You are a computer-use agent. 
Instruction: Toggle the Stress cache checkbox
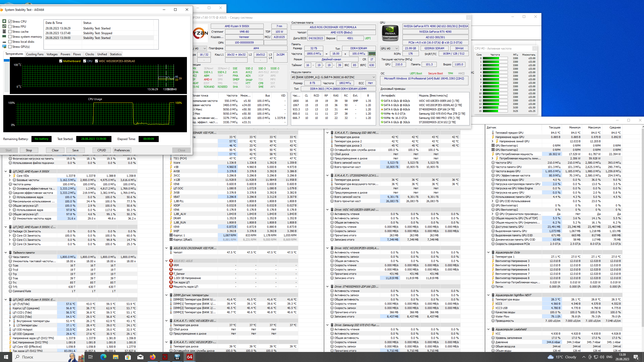tap(10, 31)
